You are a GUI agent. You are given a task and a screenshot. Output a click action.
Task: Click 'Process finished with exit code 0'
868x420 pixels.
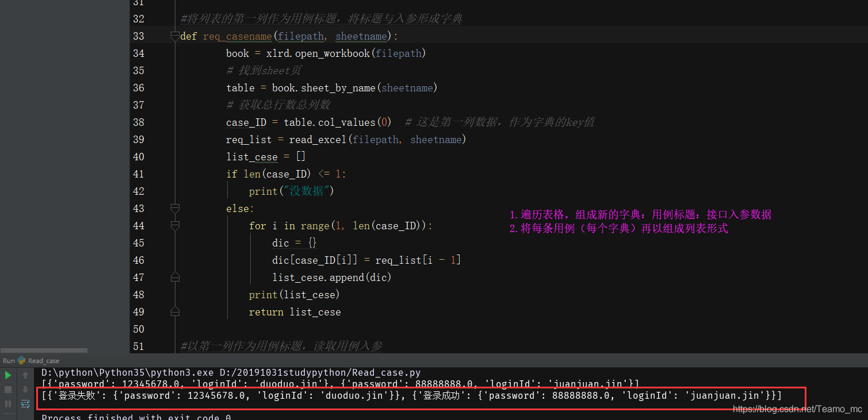[x=136, y=417]
